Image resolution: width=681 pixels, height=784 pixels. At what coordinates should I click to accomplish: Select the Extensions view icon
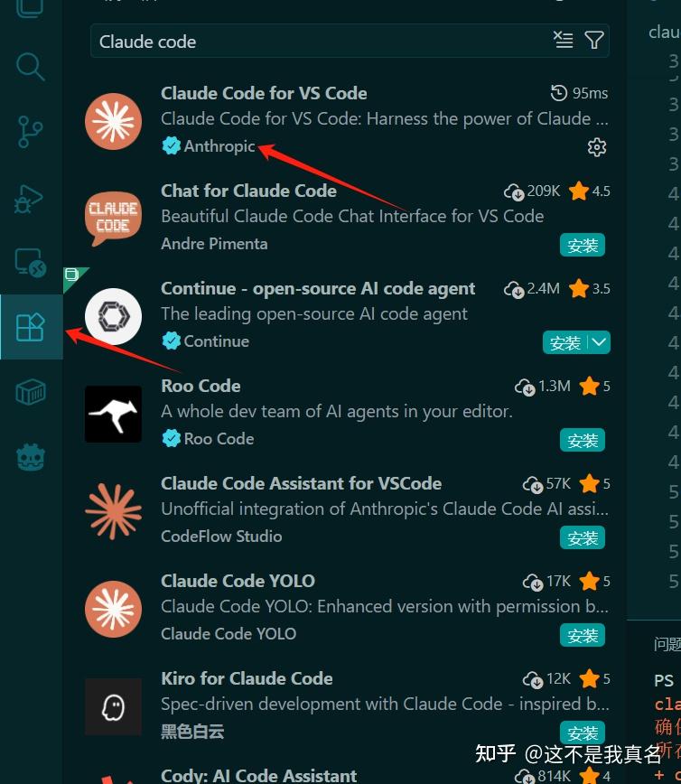tap(31, 327)
